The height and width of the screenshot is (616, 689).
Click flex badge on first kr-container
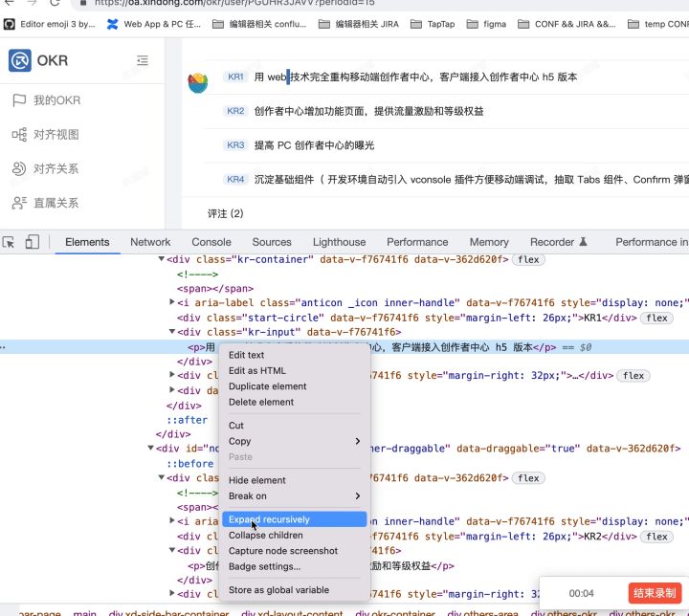click(x=528, y=259)
